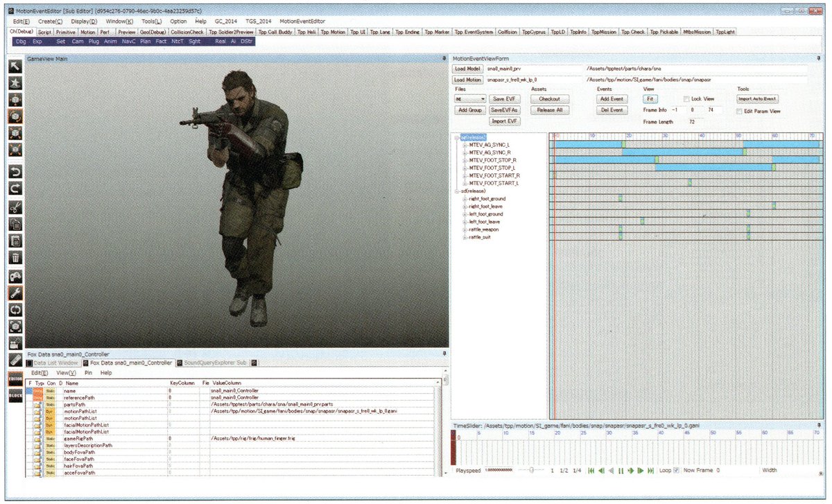832x504 pixels.
Task: Click the Release All button
Action: (550, 110)
